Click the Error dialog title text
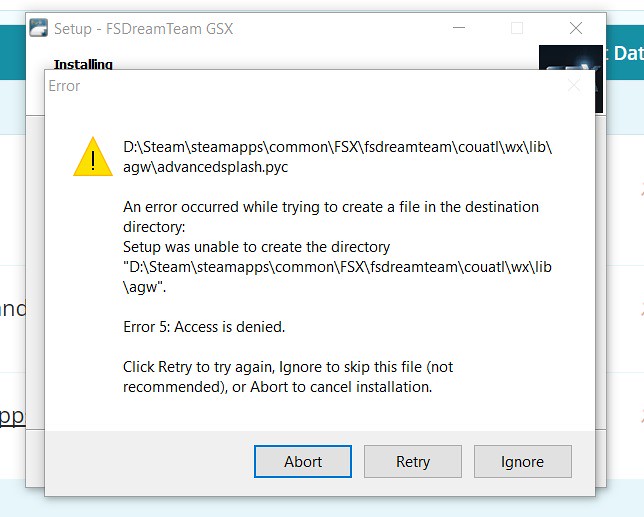 [x=64, y=86]
